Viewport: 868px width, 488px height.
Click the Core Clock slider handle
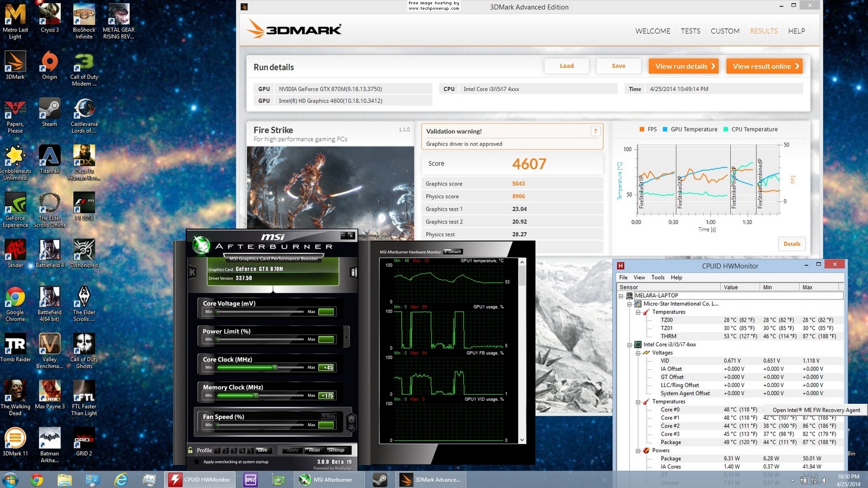click(x=275, y=367)
